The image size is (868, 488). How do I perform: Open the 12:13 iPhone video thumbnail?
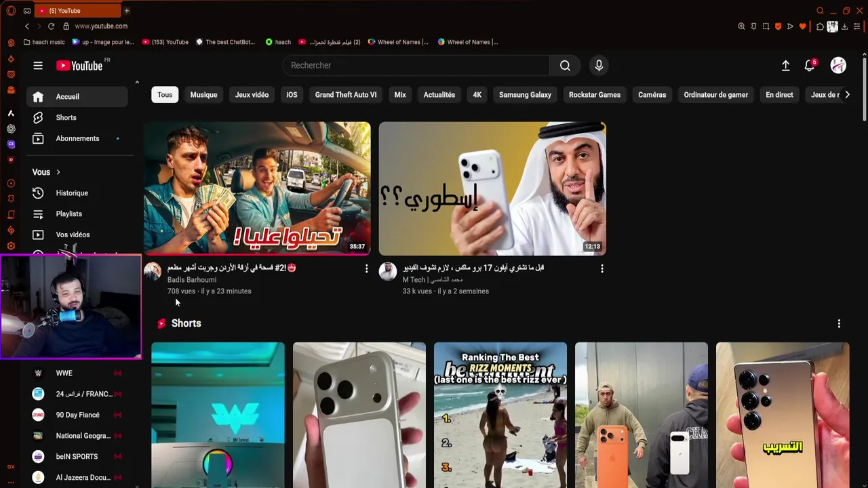pos(492,188)
